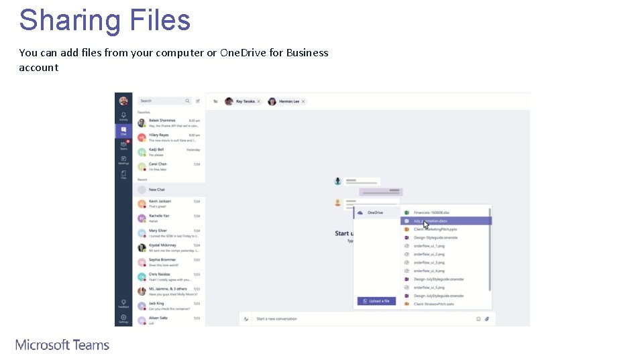Choose orderflow_ui_2.png file
644x362 pixels.
[445, 255]
